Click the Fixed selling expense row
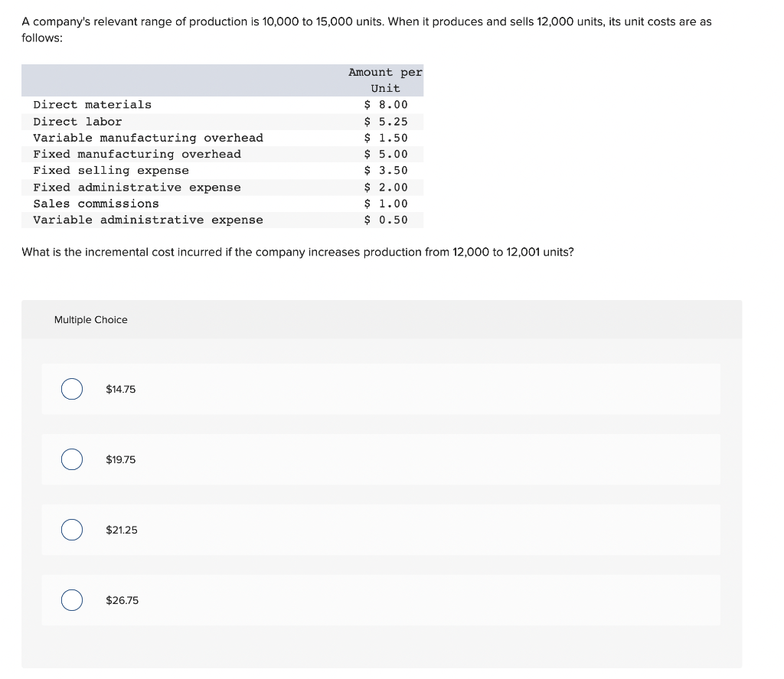The height and width of the screenshot is (679, 784). (222, 171)
